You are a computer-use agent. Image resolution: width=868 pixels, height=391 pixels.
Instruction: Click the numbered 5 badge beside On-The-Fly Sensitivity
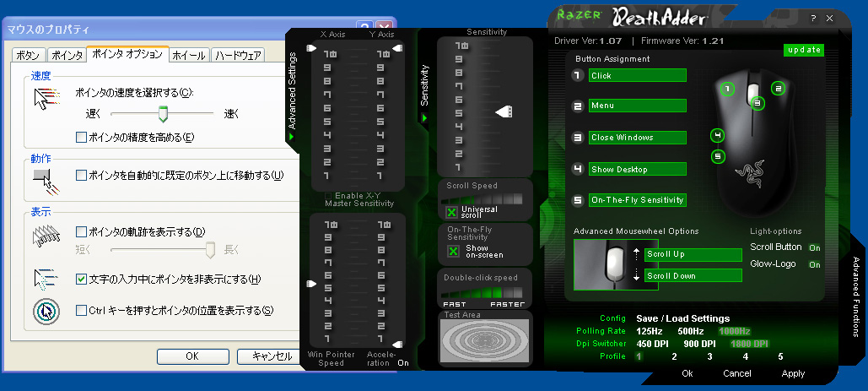579,200
